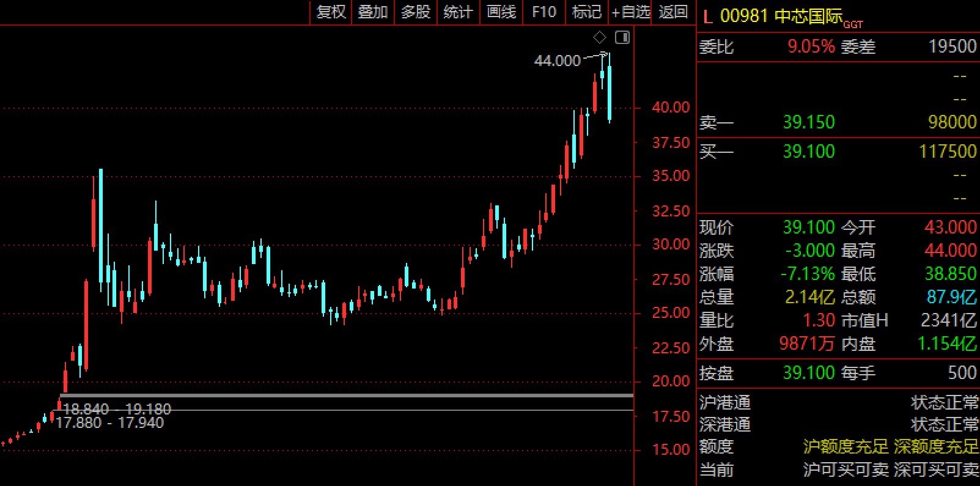Image resolution: width=980 pixels, height=486 pixels.
Task: Click the 返回 back button
Action: tap(673, 12)
